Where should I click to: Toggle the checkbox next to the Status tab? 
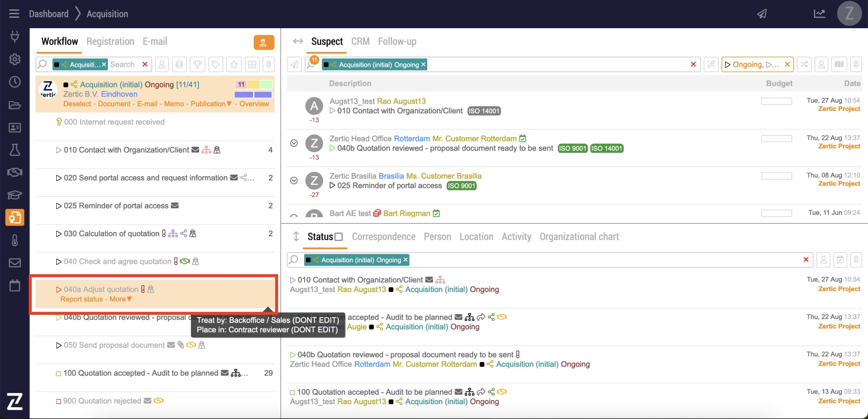[x=338, y=237]
